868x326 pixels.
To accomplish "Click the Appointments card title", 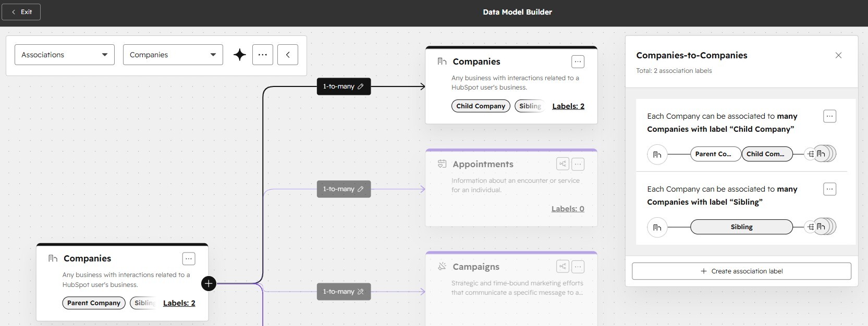I will 483,164.
